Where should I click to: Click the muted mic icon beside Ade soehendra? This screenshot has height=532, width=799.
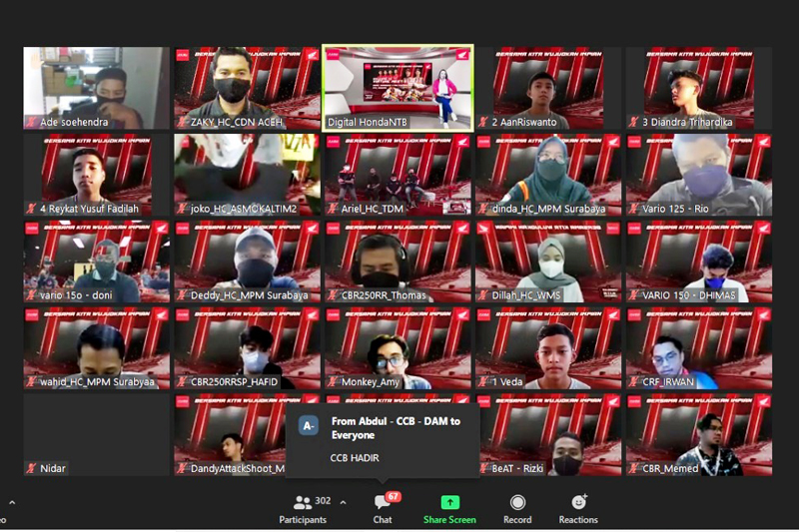(32, 122)
